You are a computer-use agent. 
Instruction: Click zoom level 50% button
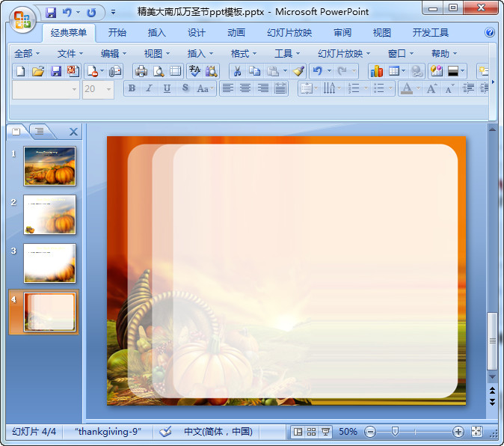348,432
